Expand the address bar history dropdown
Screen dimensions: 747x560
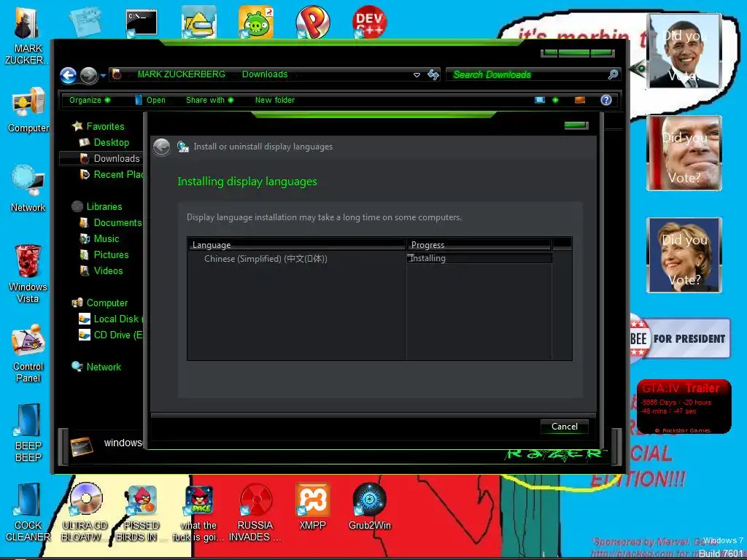click(417, 75)
